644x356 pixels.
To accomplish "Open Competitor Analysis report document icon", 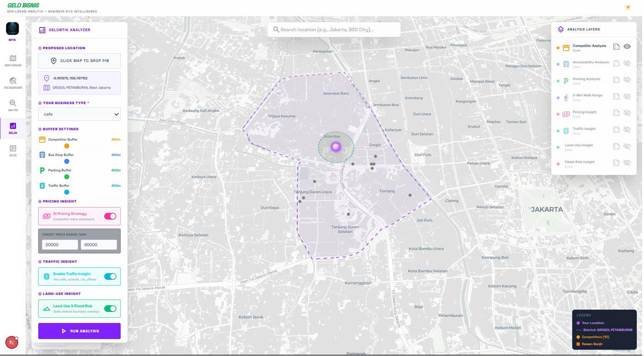I will [x=618, y=47].
